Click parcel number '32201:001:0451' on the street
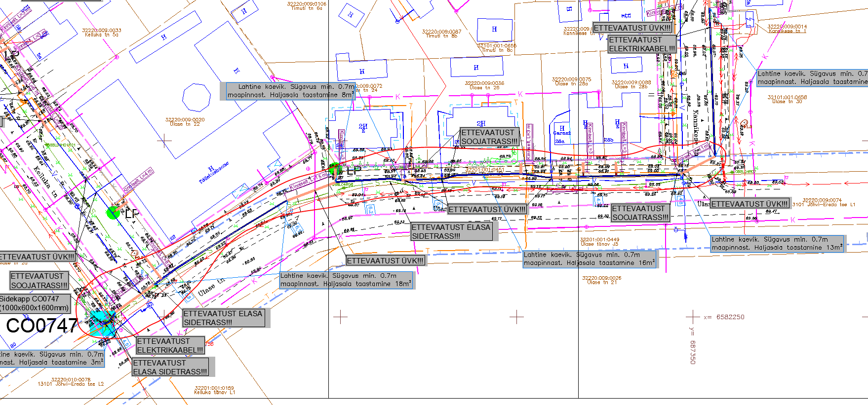Screen dimensions: 868x405 pos(485,170)
